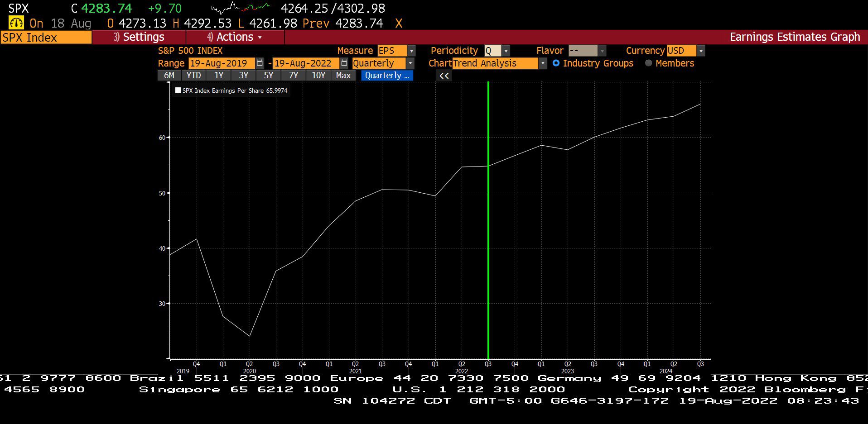This screenshot has width=868, height=424.
Task: Select the 7Y range tab
Action: [294, 76]
